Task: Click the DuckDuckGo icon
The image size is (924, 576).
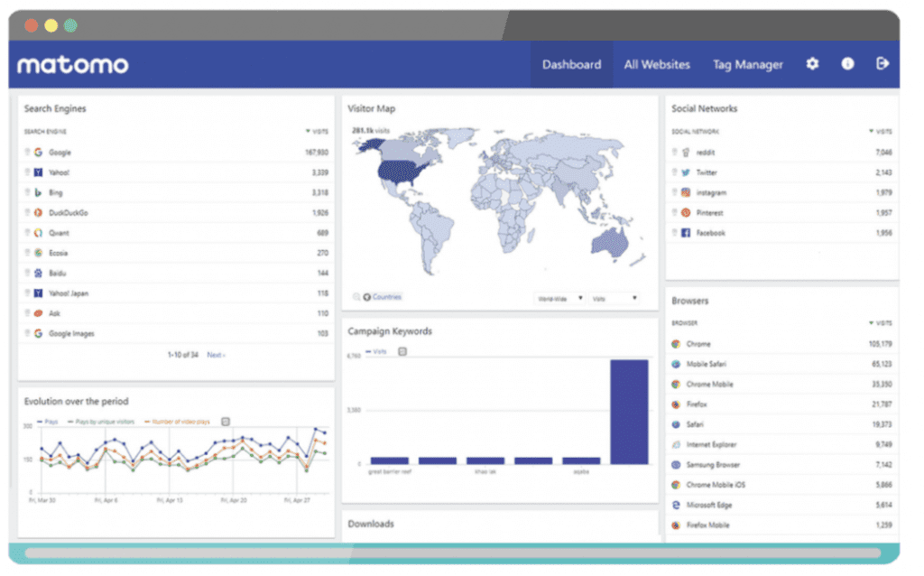Action: click(39, 215)
